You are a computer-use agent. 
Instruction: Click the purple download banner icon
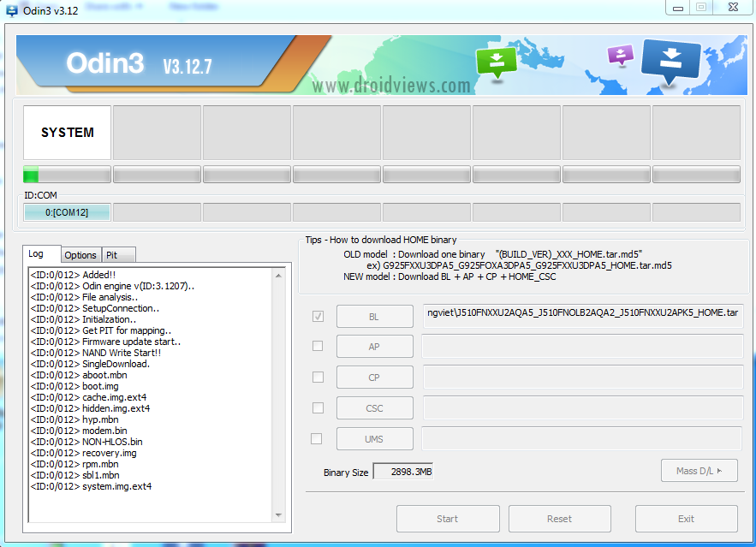pos(621,55)
